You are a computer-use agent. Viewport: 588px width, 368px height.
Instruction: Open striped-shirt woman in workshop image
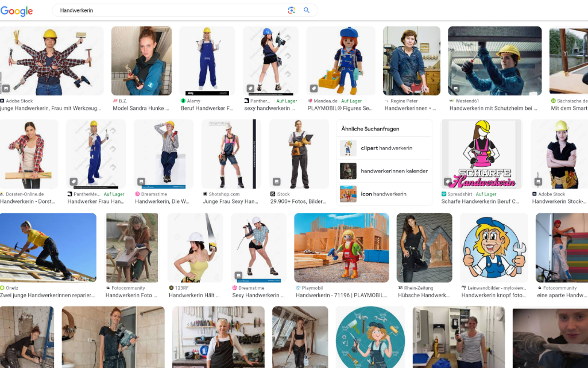pos(459,337)
